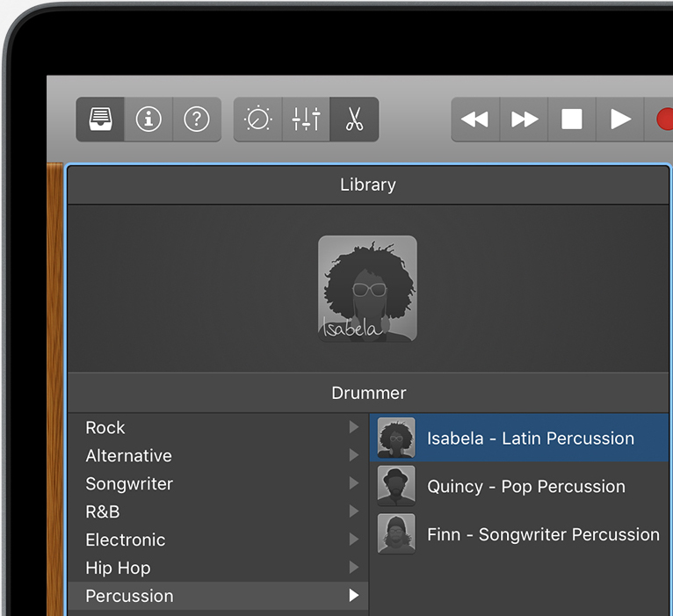This screenshot has width=673, height=616.
Task: Choose Finn - Songwriter Percussion drummer
Action: [x=519, y=534]
